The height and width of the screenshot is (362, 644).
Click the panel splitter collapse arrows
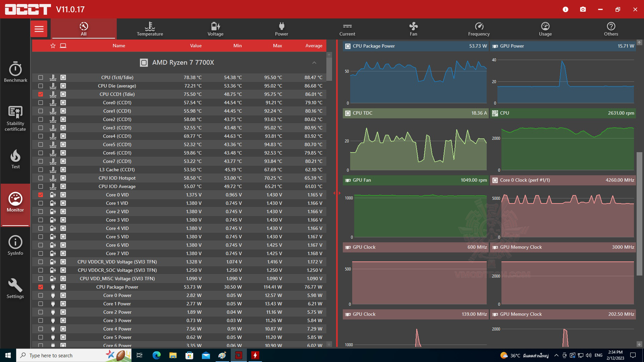[x=336, y=193]
